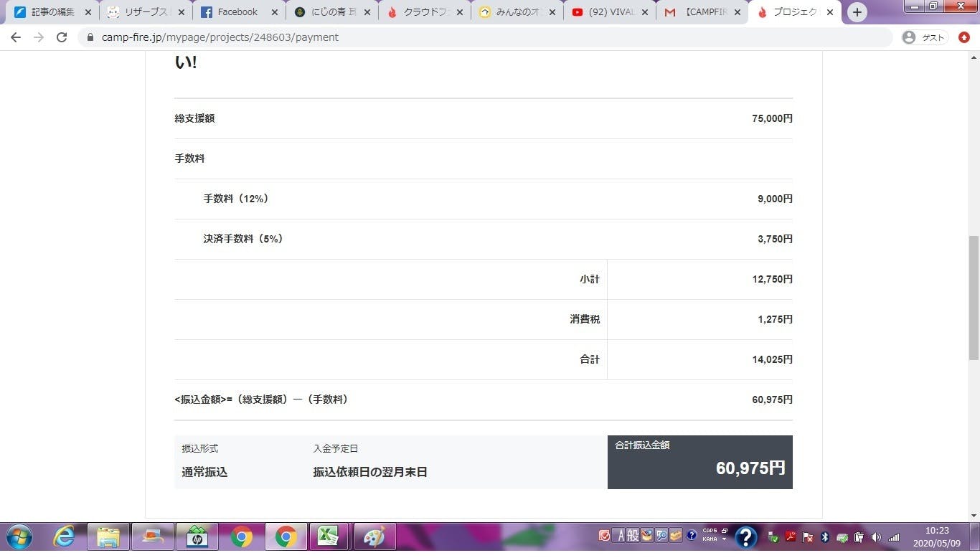This screenshot has width=980, height=558.
Task: Open File Explorer from the taskbar
Action: tap(108, 536)
